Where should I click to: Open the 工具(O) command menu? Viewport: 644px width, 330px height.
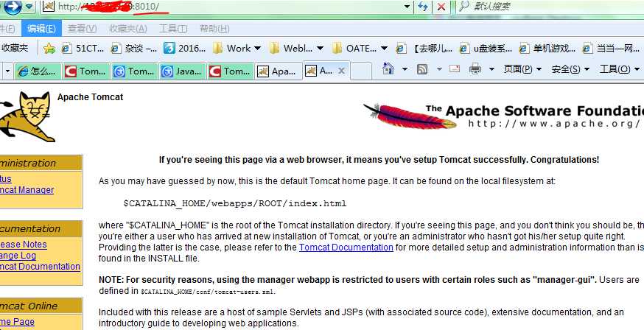coord(620,69)
